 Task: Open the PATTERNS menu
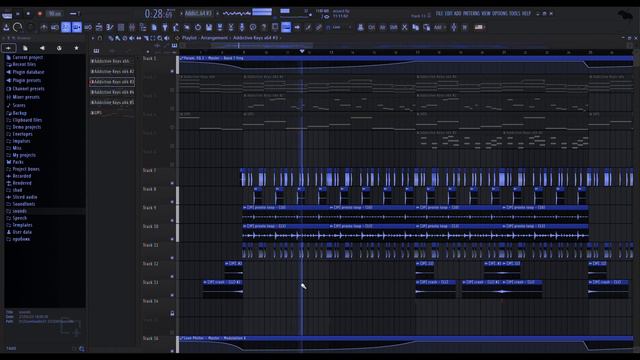(471, 13)
